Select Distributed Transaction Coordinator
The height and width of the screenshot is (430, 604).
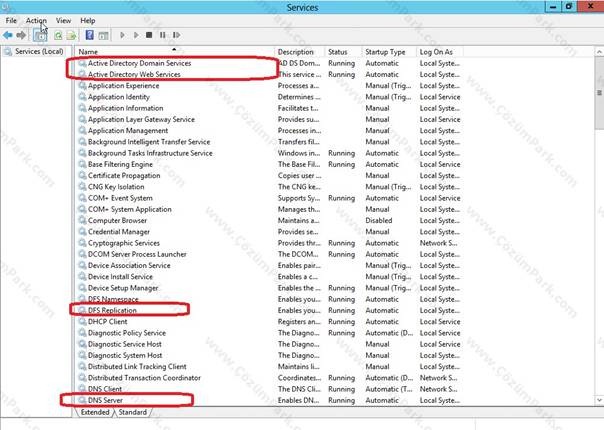[x=144, y=378]
